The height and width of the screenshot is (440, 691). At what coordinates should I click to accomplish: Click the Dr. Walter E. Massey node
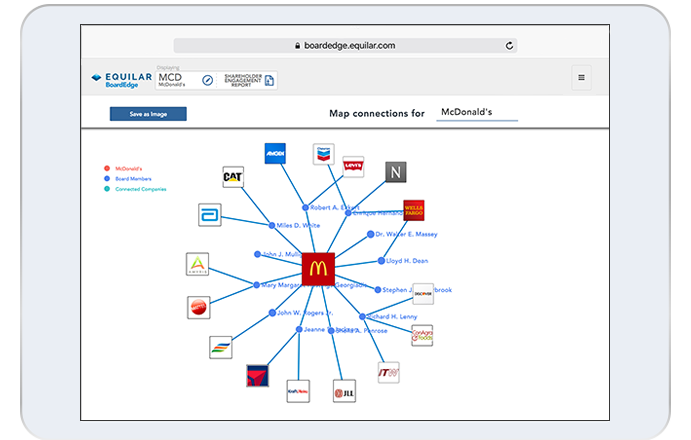(x=371, y=234)
